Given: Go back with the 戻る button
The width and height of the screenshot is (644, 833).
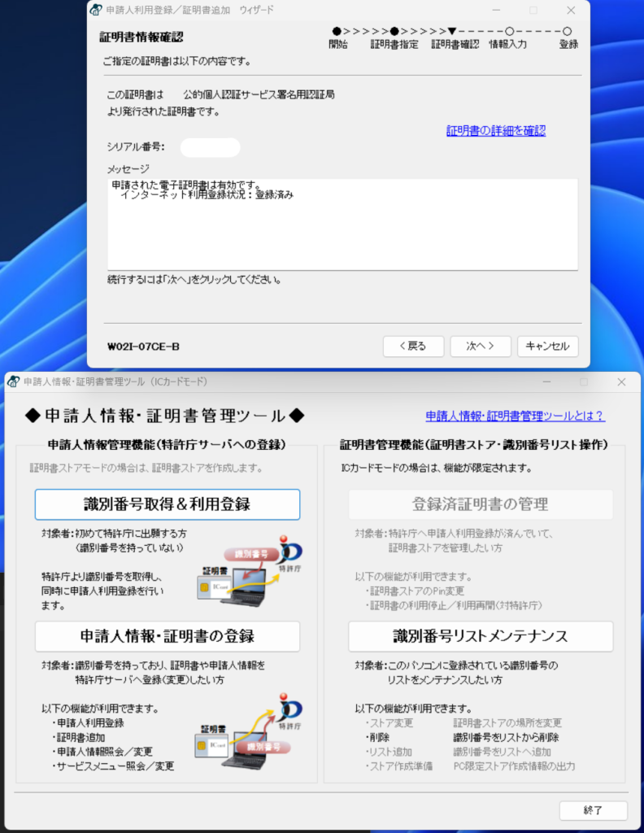Looking at the screenshot, I should (x=413, y=346).
